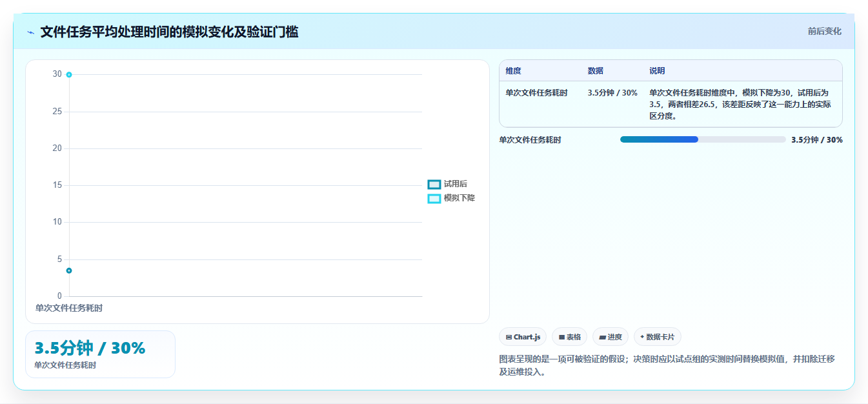Toggle the 试用后 legend swatch
Image resolution: width=868 pixels, height=404 pixels.
tap(434, 185)
